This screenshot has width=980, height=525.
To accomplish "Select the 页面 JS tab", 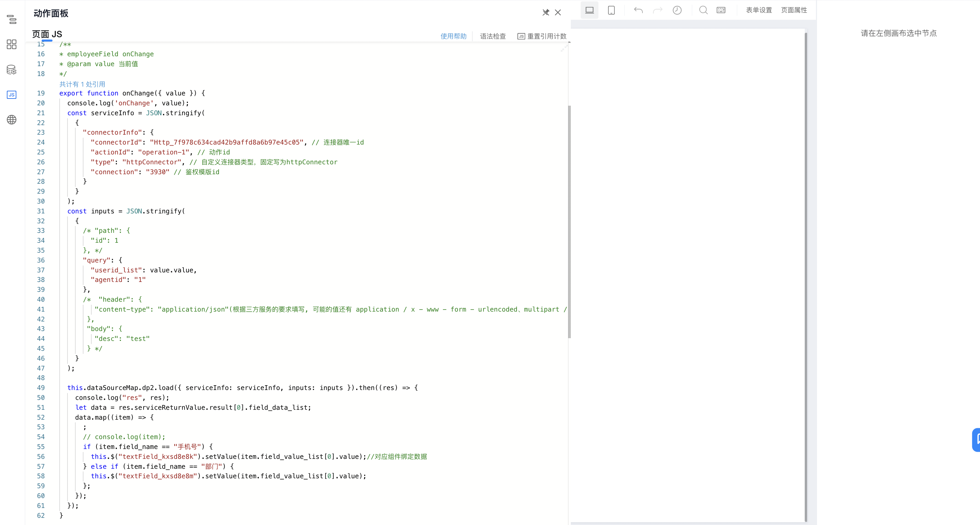I will point(47,34).
